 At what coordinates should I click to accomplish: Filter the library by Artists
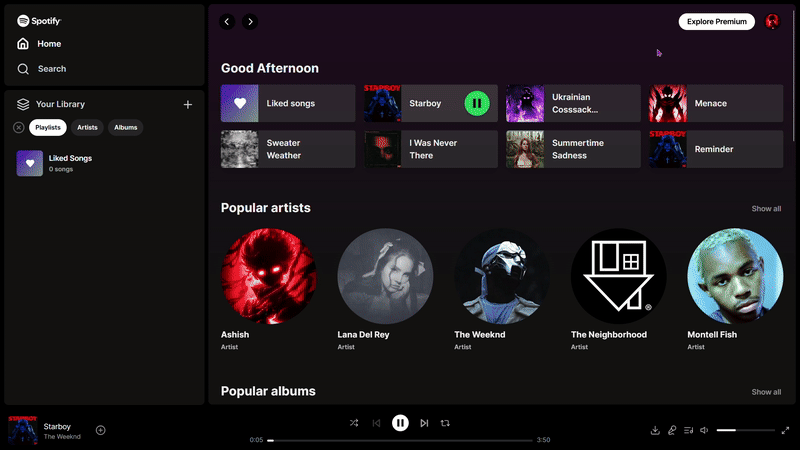87,128
